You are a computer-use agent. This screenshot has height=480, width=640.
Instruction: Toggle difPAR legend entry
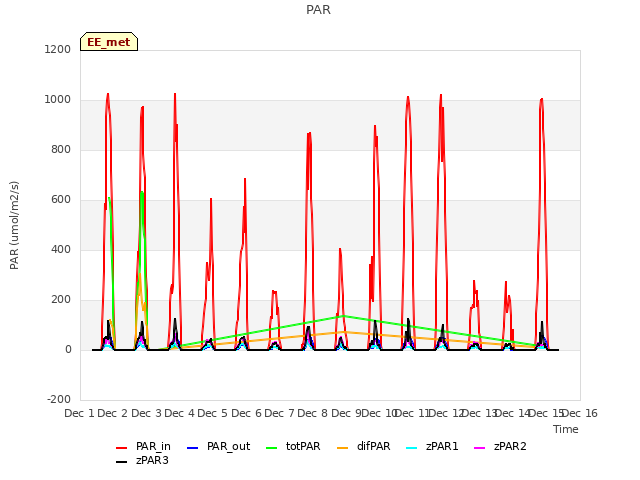click(364, 447)
